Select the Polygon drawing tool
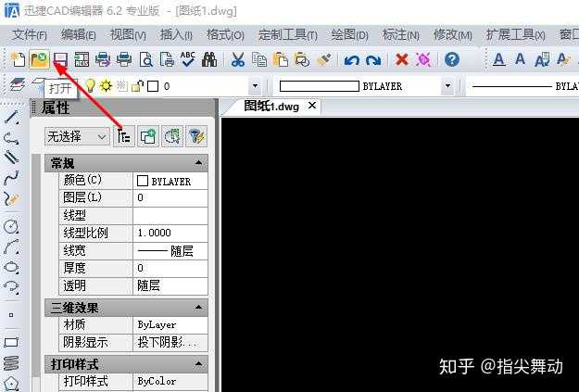 click(11, 384)
